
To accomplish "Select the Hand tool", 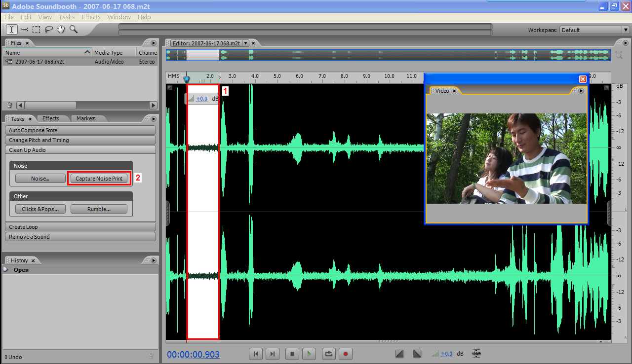I will click(x=61, y=30).
